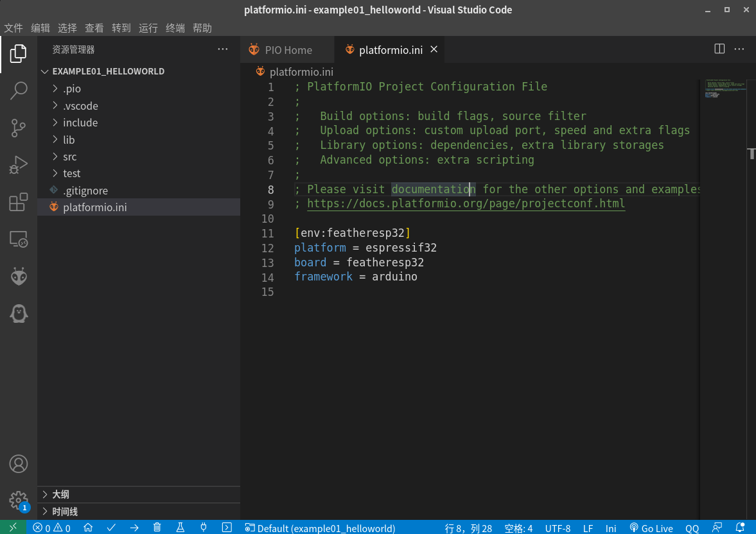The height and width of the screenshot is (534, 756).
Task: Click PlatformIO Build checkmark in status bar
Action: click(x=111, y=528)
